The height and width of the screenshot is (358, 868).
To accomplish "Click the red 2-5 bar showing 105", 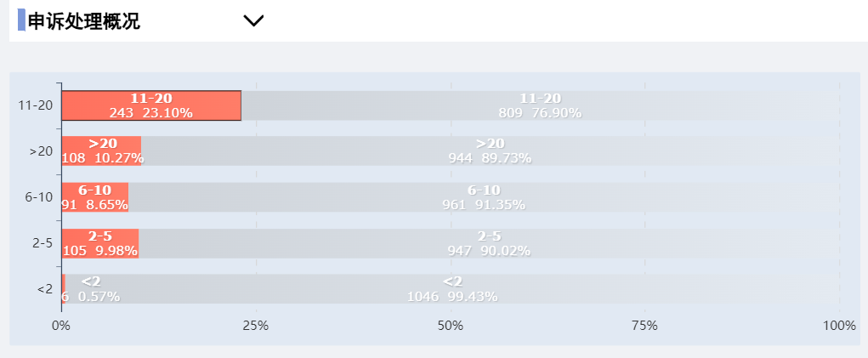I will tap(100, 243).
